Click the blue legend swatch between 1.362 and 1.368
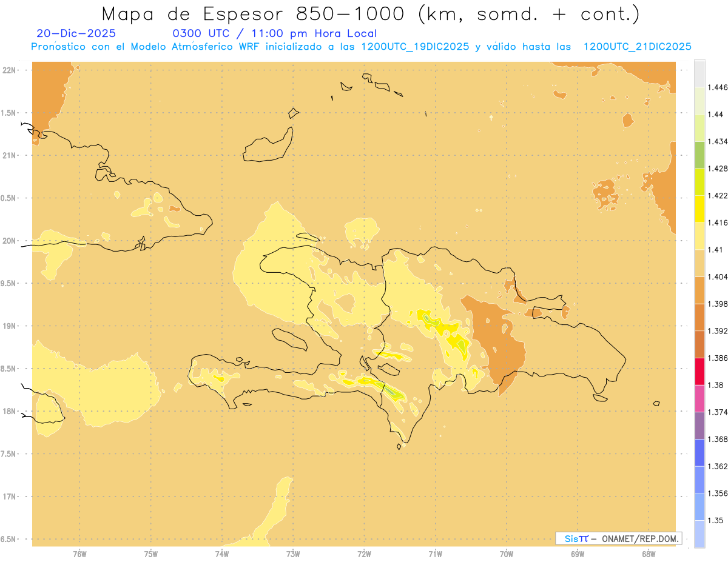This screenshot has height=562, width=728. 699,452
